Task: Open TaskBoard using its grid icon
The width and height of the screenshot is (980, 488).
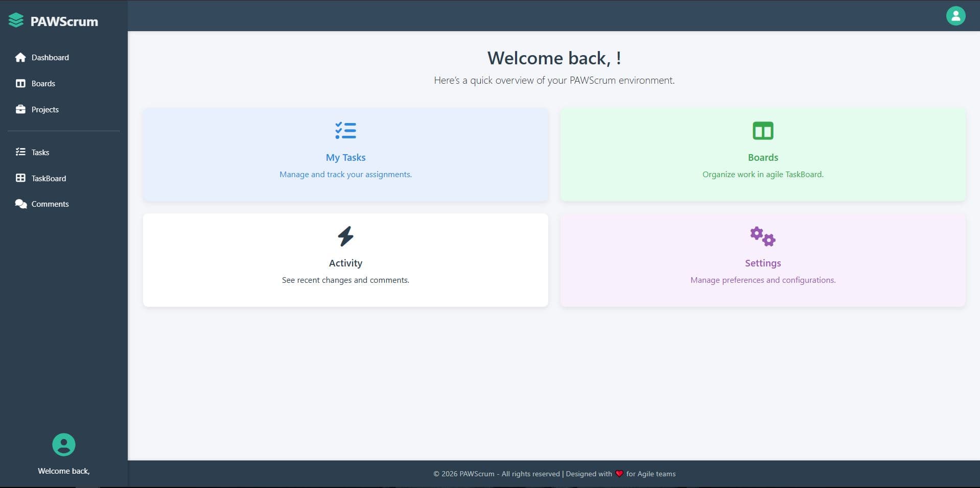Action: [x=20, y=178]
